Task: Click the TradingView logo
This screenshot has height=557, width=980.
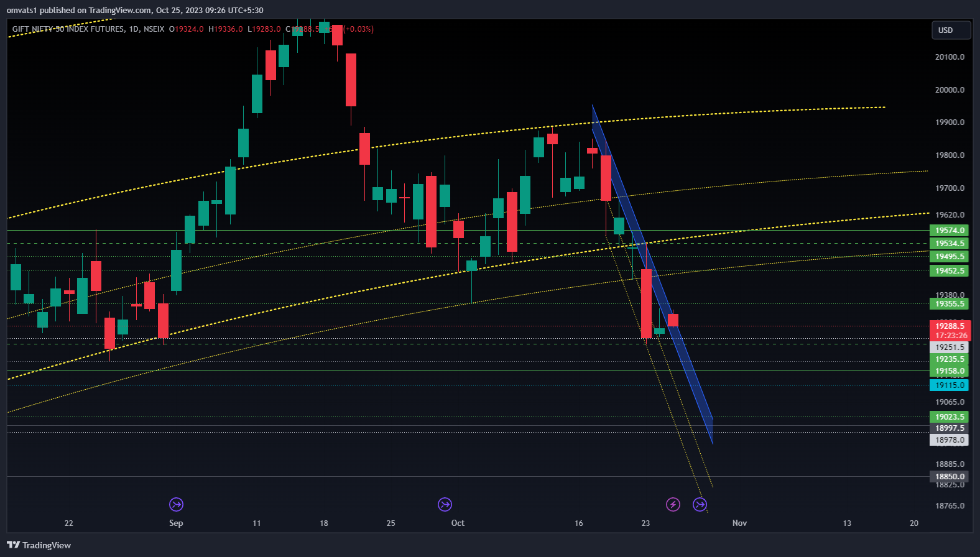Action: (39, 545)
